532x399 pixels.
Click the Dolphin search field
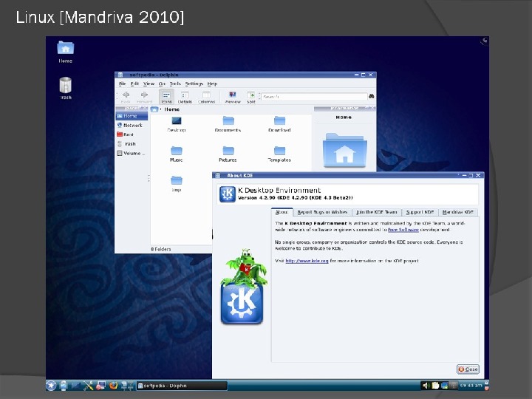(x=314, y=97)
